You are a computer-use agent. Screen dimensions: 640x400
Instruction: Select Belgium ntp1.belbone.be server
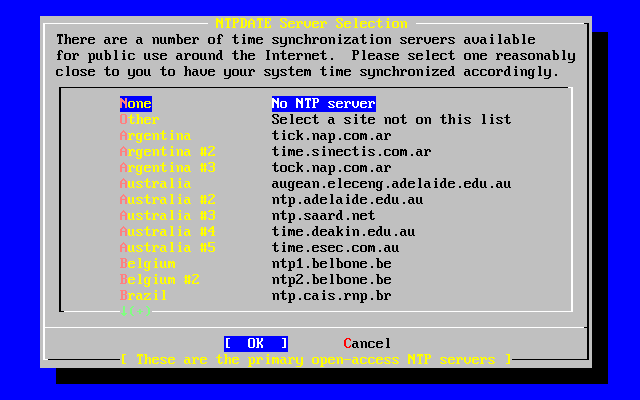(x=147, y=264)
